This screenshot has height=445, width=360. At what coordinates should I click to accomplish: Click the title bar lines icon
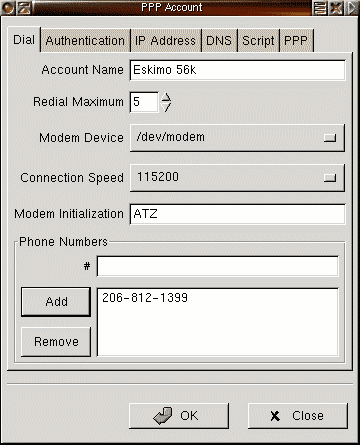coord(320,8)
